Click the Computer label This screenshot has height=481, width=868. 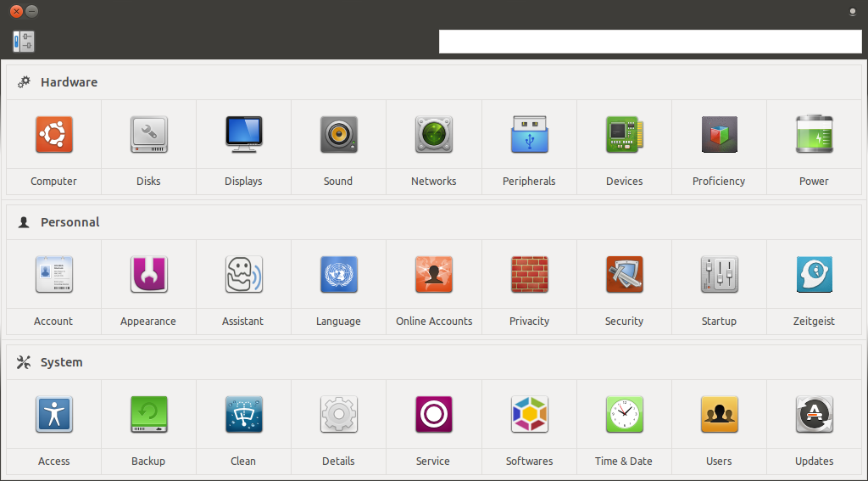click(x=53, y=182)
